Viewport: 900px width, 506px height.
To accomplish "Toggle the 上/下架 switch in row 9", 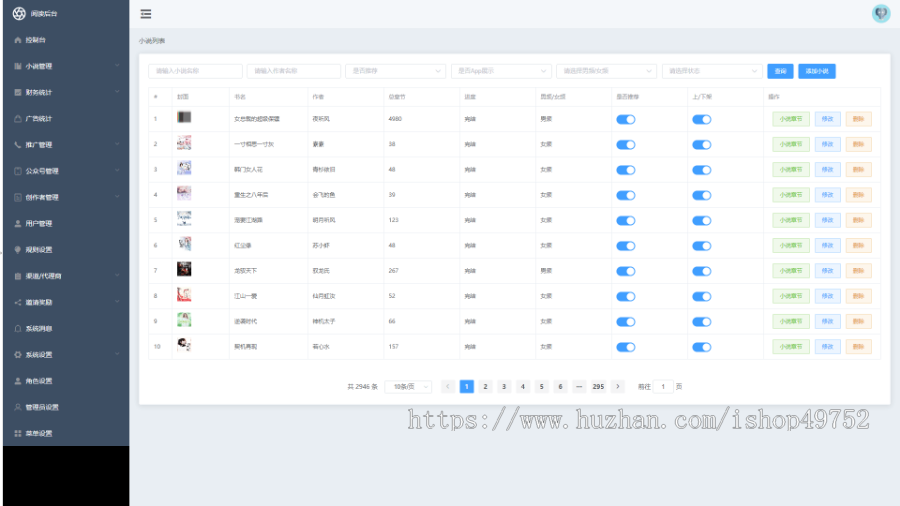I will (701, 322).
